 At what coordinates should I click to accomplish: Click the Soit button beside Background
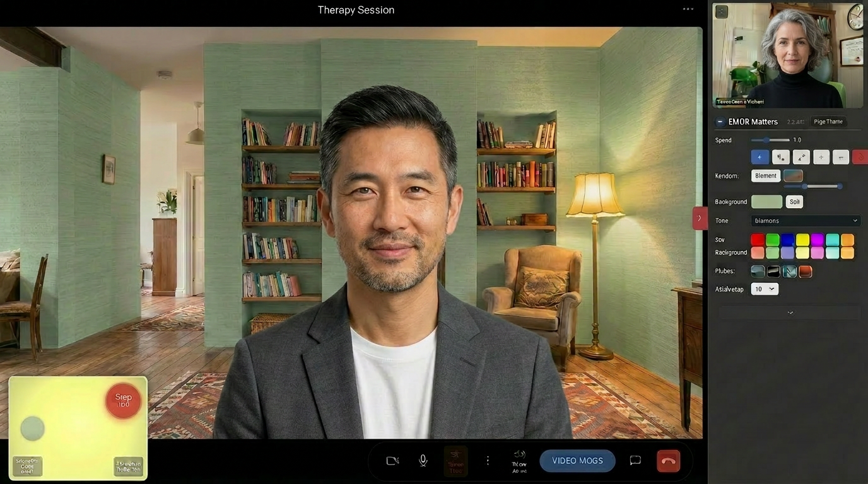[795, 202]
